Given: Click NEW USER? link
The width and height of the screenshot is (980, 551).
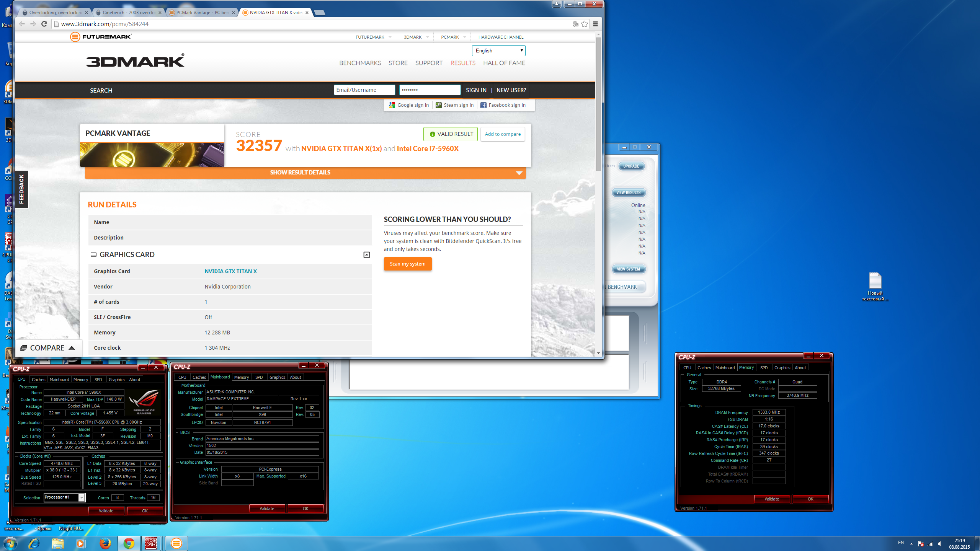Looking at the screenshot, I should coord(511,90).
